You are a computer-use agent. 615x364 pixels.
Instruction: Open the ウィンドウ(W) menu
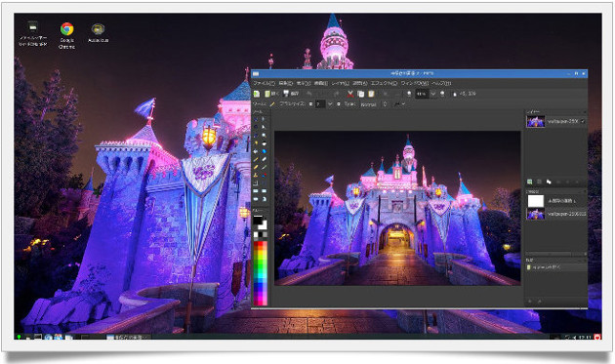[414, 83]
